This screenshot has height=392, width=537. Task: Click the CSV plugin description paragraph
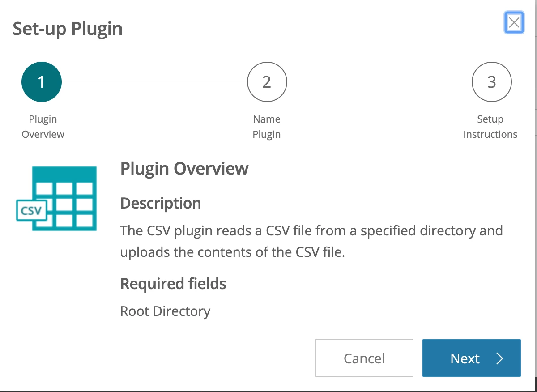311,242
